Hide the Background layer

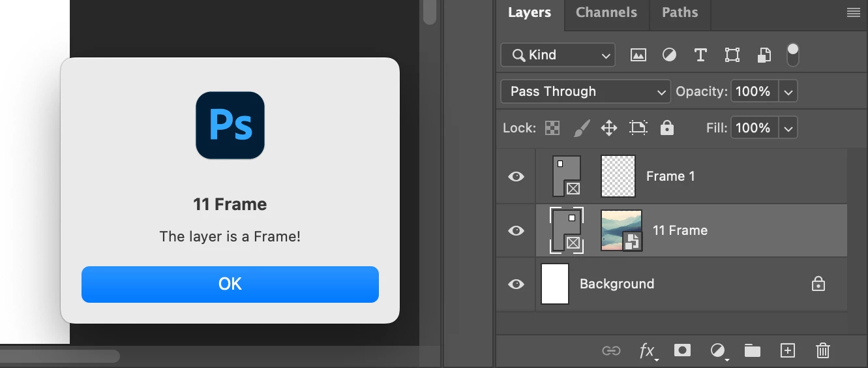(x=516, y=284)
